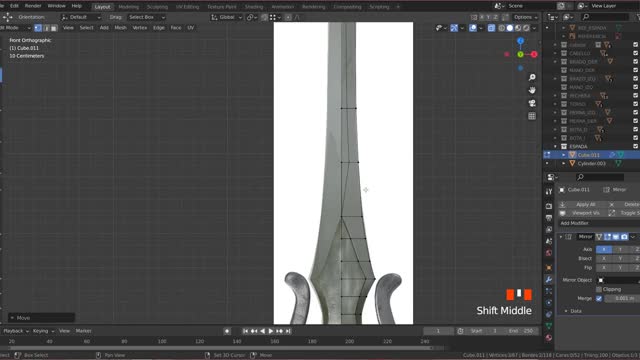Open Render properties tab icon
640x360 pixels.
click(x=549, y=206)
